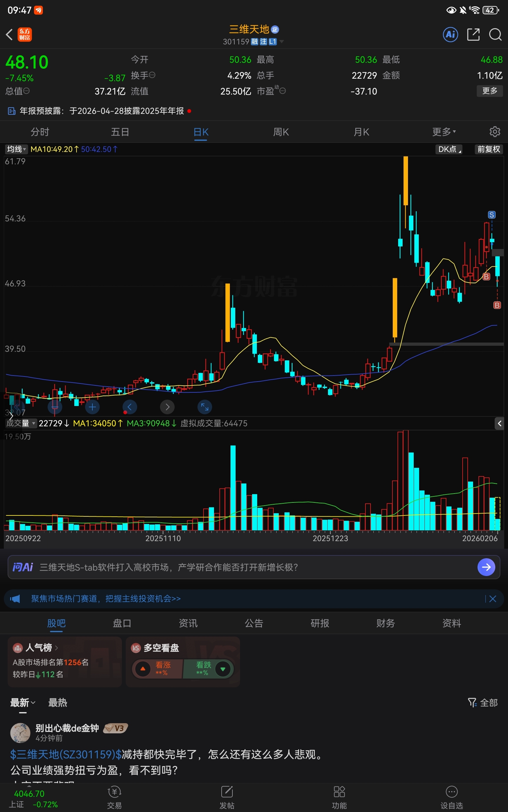Open 研报 research tab
508x812 pixels.
(x=320, y=623)
